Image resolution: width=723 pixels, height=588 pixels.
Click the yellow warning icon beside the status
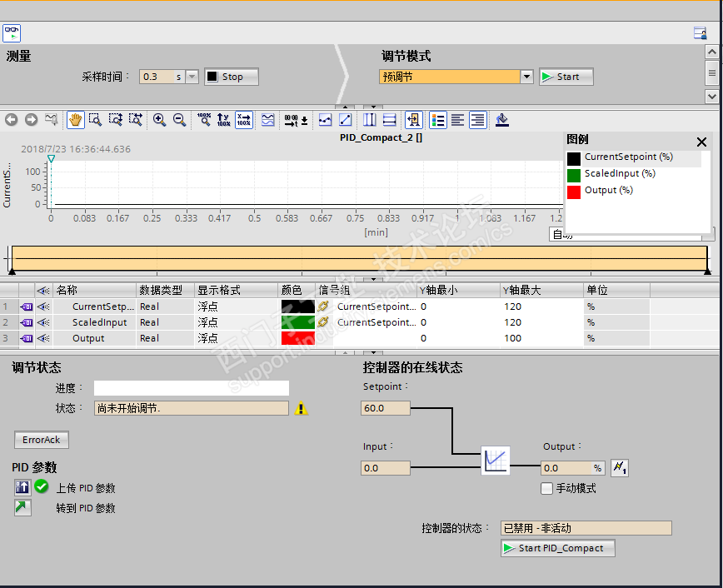(x=301, y=409)
